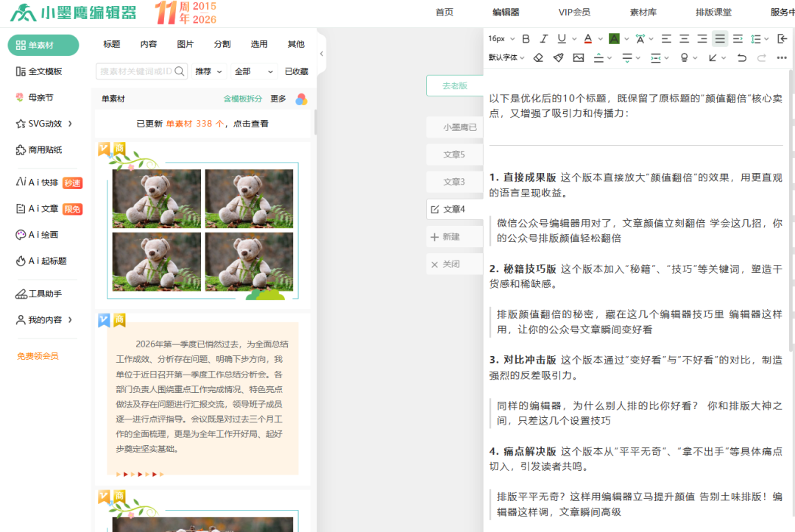Click 关闭 in the article list
Viewport: 795px width, 532px height.
455,264
